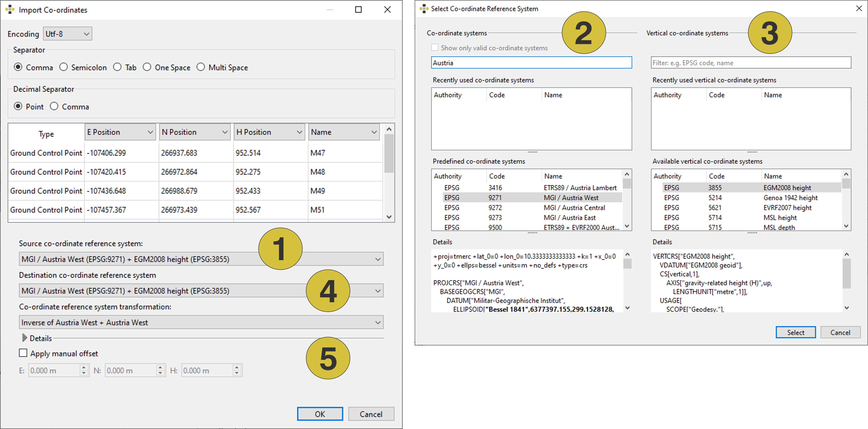Increase the N offset stepper value
The width and height of the screenshot is (868, 429).
tap(160, 367)
